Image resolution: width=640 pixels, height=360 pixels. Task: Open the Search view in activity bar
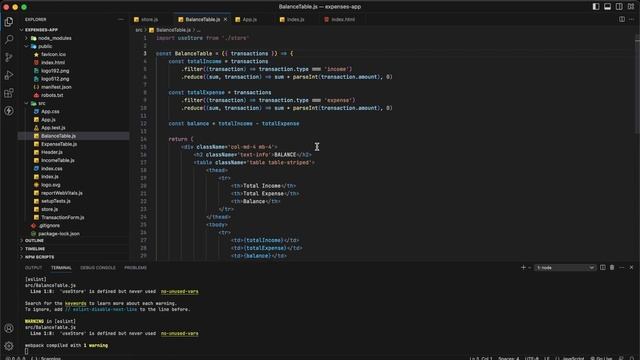point(9,40)
